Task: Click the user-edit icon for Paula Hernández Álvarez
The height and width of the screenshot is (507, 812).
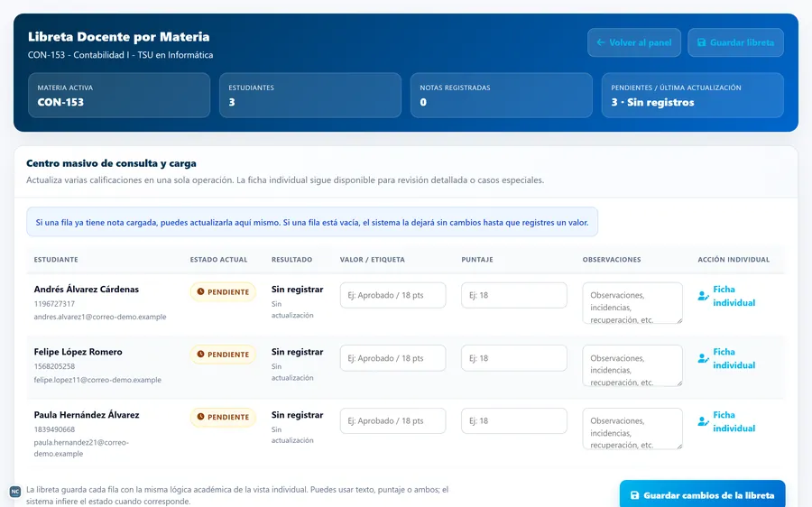Action: click(x=703, y=421)
